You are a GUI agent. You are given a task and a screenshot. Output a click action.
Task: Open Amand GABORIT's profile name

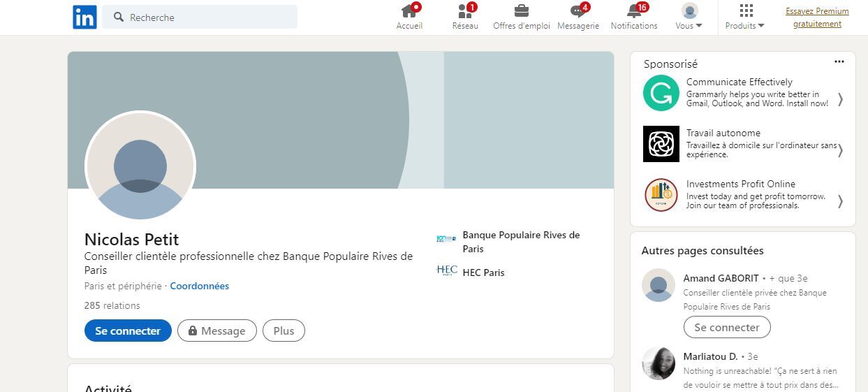click(721, 278)
